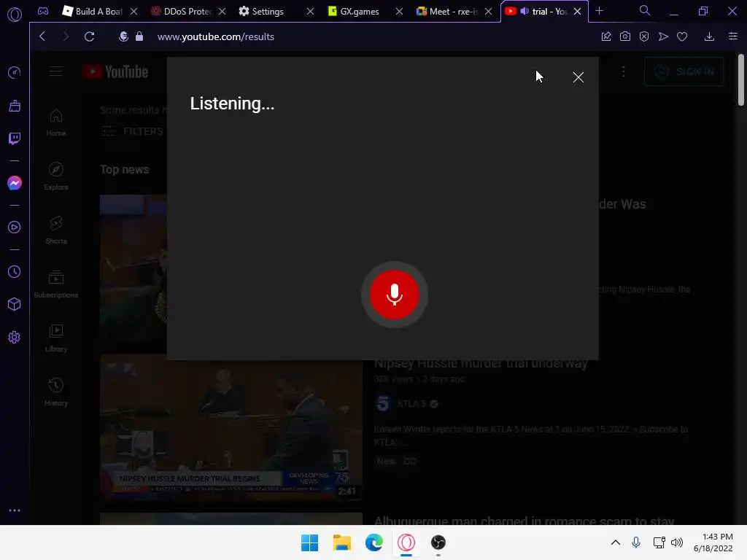747x560 pixels.
Task: Click the SIGN IN button
Action: 684,71
